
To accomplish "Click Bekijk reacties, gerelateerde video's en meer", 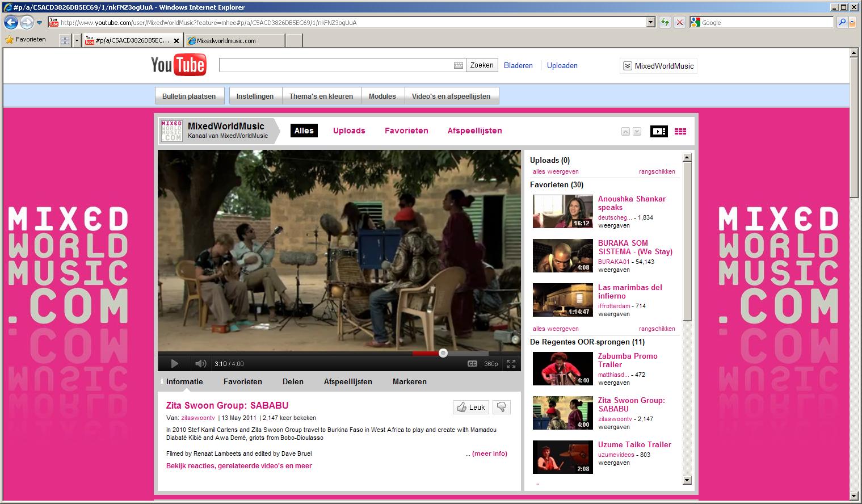I will pos(239,466).
